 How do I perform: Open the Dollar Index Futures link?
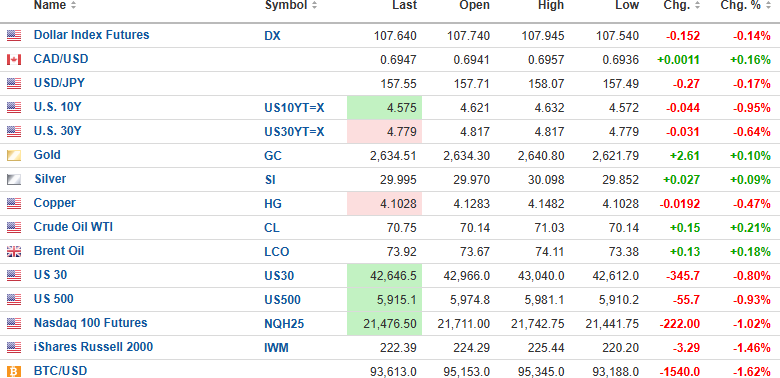pyautogui.click(x=92, y=35)
